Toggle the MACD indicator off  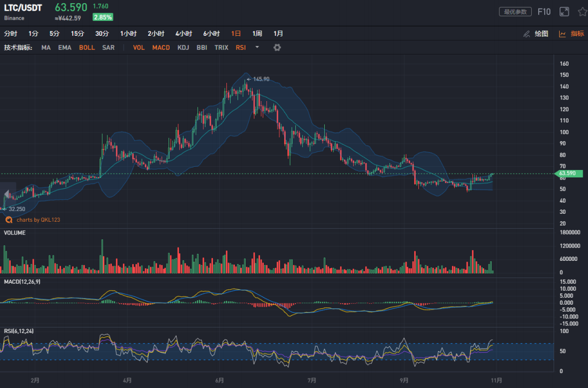coord(161,48)
